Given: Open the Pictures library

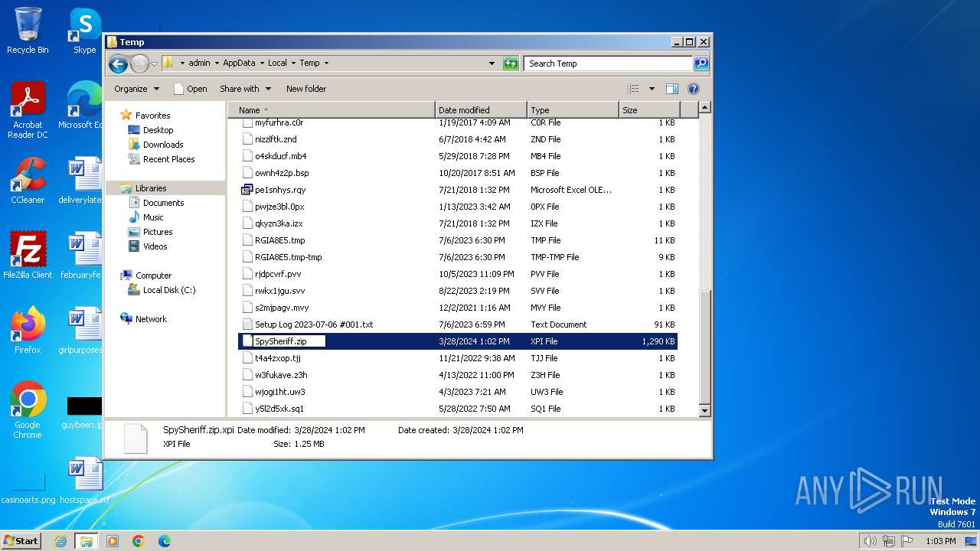Looking at the screenshot, I should tap(158, 232).
